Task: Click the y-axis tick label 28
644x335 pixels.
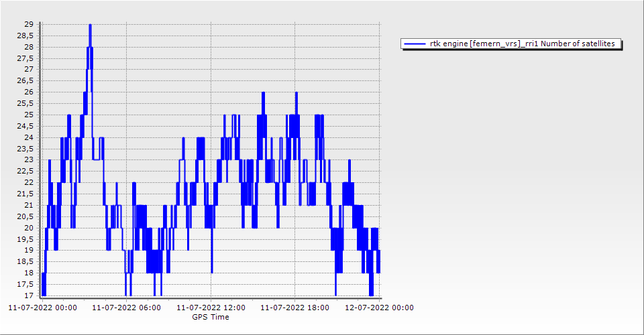Action: [29, 47]
